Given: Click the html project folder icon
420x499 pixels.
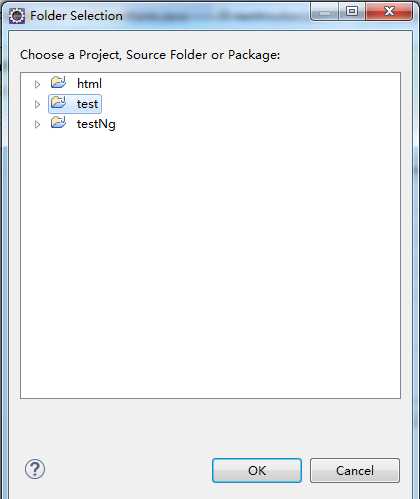Looking at the screenshot, I should [59, 82].
